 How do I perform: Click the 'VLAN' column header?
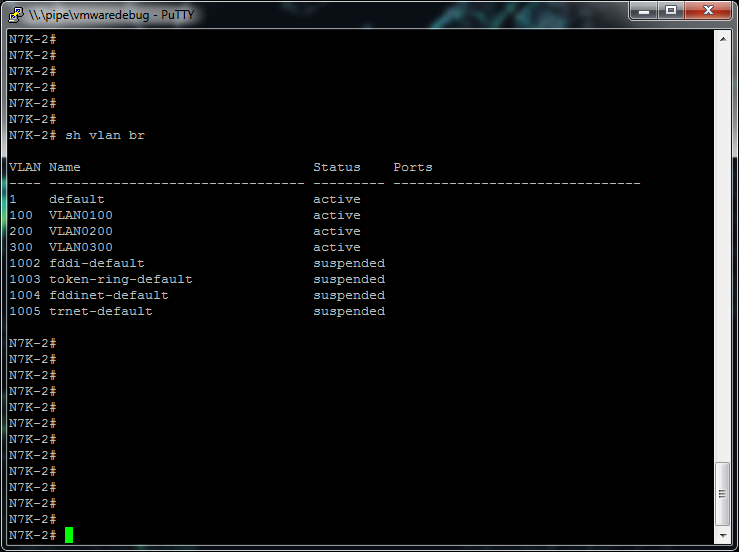pyautogui.click(x=25, y=167)
